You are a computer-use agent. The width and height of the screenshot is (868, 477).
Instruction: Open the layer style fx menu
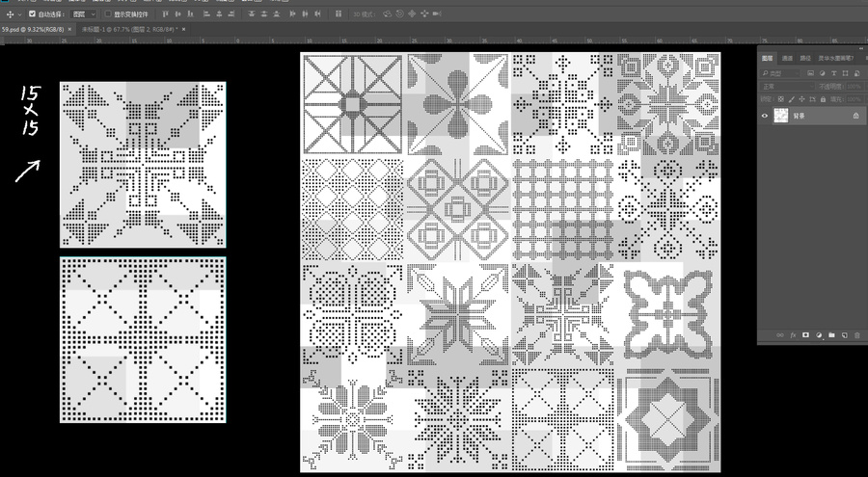point(793,334)
